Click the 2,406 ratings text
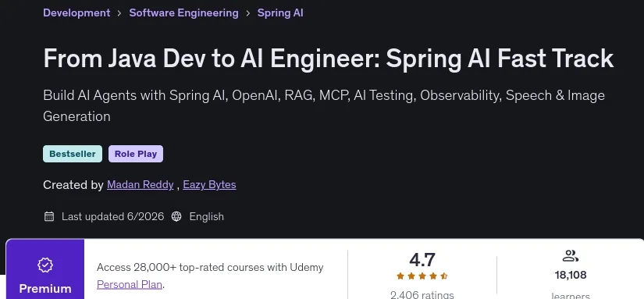 (x=422, y=294)
